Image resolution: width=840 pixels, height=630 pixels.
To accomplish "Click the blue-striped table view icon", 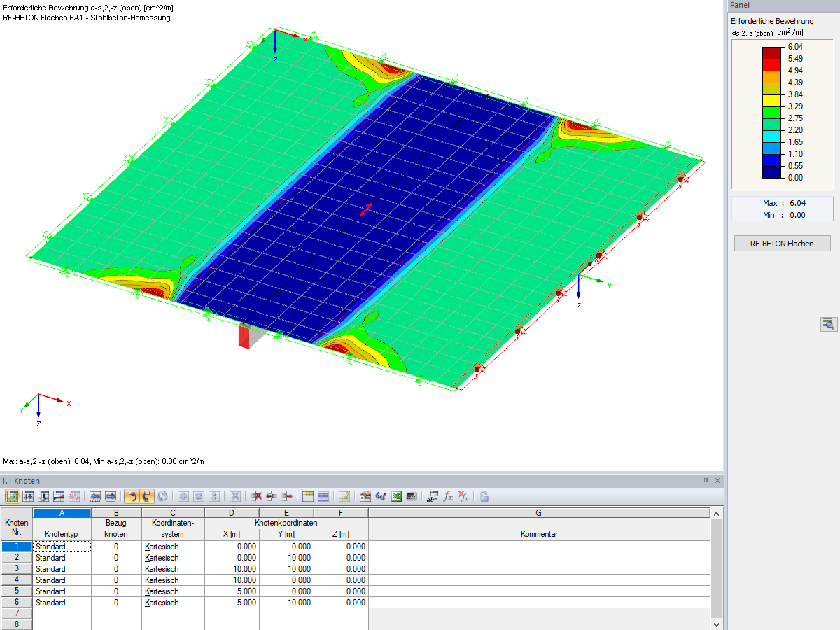I will (323, 496).
